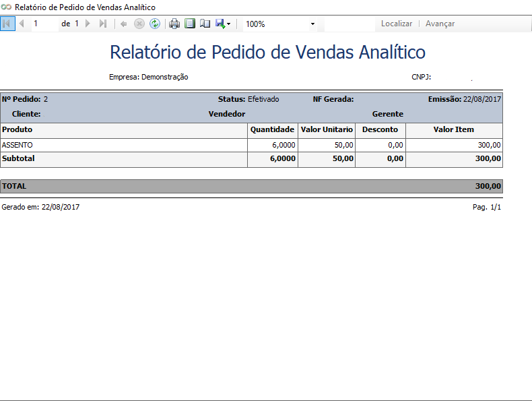The width and height of the screenshot is (532, 401).
Task: Click the Vendedor label
Action: (x=227, y=114)
